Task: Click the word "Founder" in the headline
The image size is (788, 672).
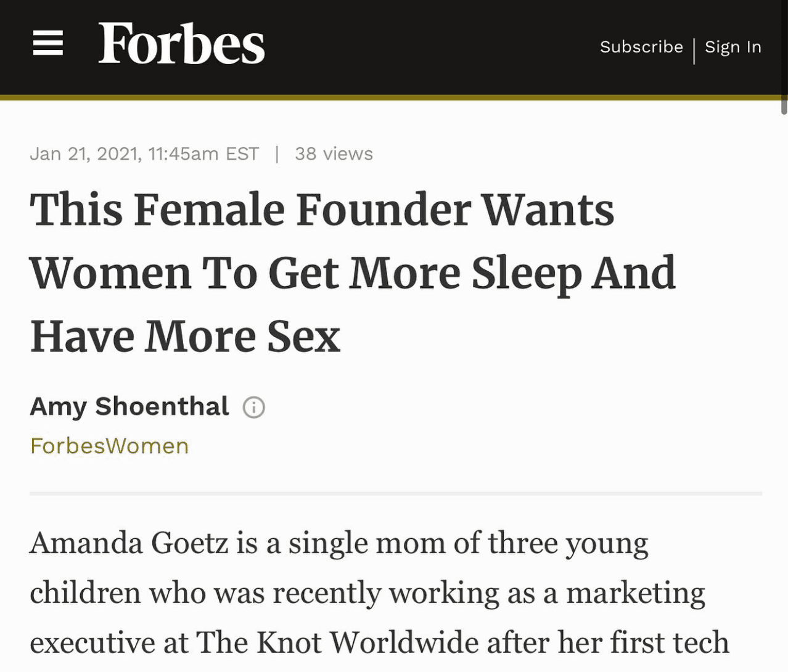Action: [384, 210]
